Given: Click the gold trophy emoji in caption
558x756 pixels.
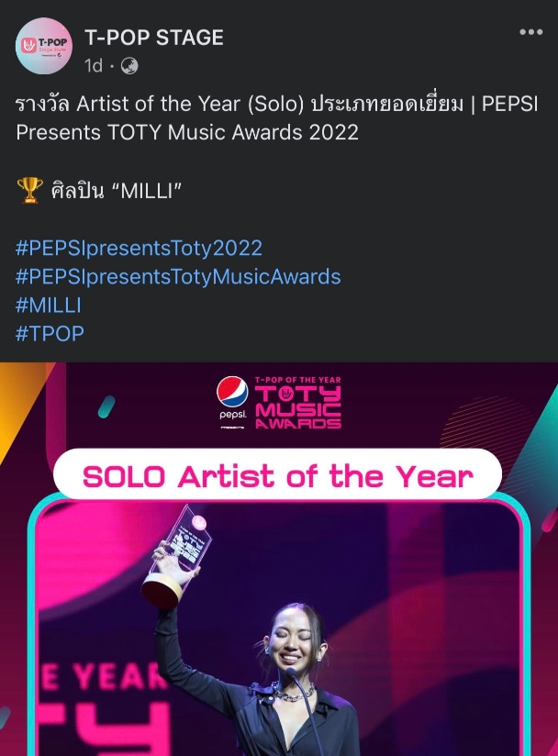Looking at the screenshot, I should click(x=30, y=191).
